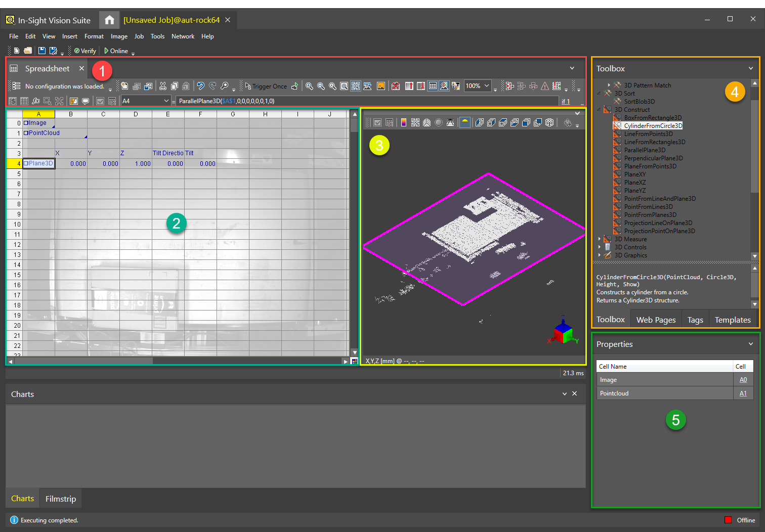Click the Undo arrow icon
The height and width of the screenshot is (532, 765).
200,86
